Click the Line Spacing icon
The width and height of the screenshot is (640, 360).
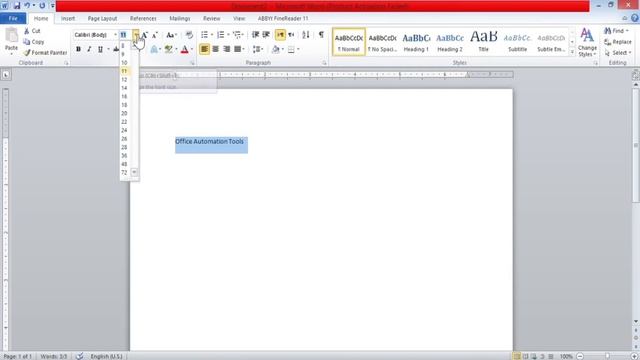click(256, 49)
